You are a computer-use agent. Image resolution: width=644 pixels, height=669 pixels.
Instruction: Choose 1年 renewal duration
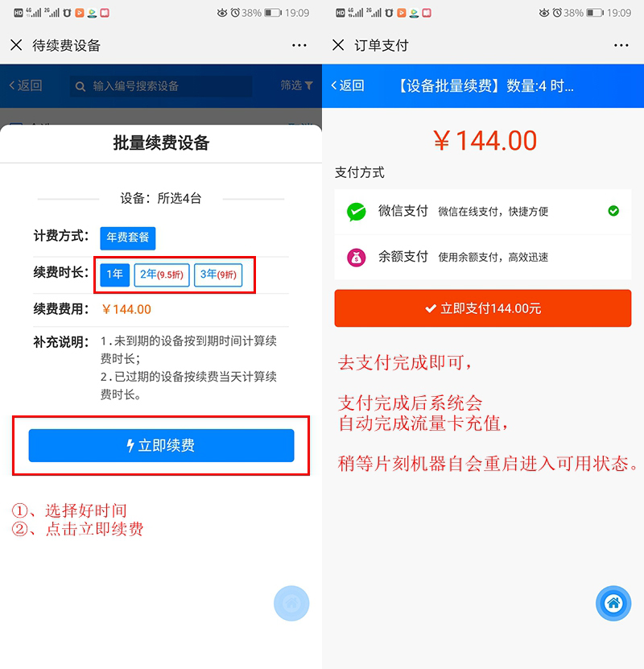coord(115,275)
